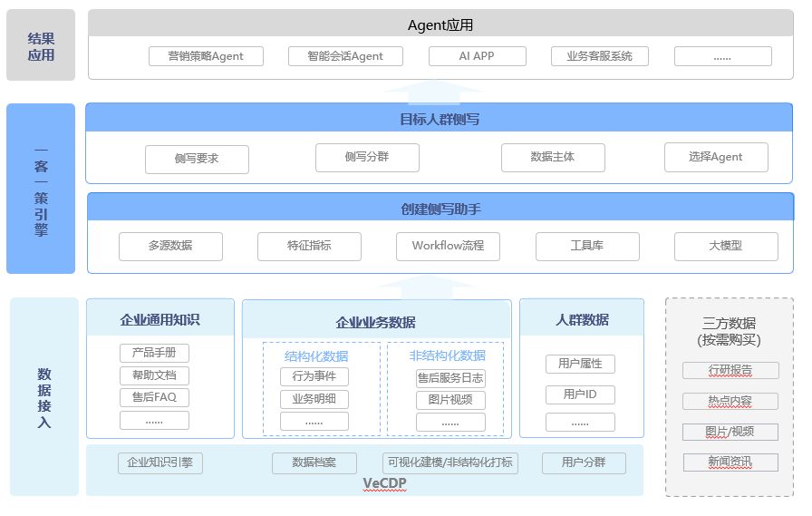Select the 行研报告 item

coord(730,370)
